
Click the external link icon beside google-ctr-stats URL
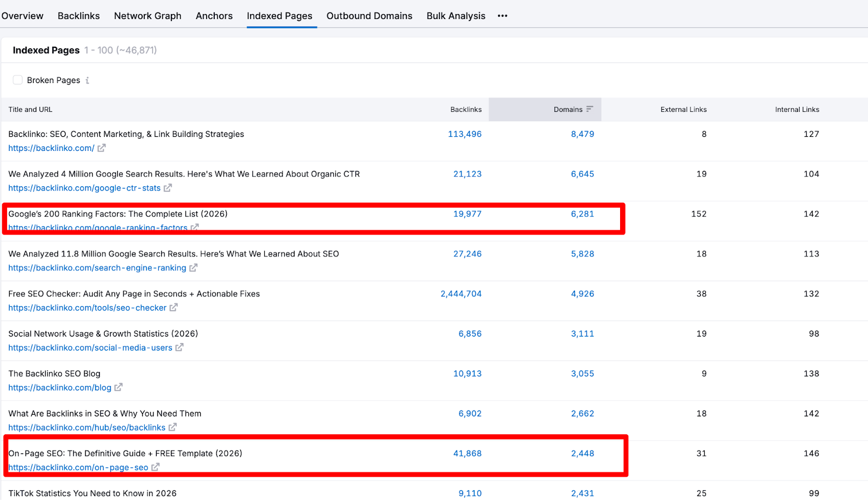[x=169, y=188]
